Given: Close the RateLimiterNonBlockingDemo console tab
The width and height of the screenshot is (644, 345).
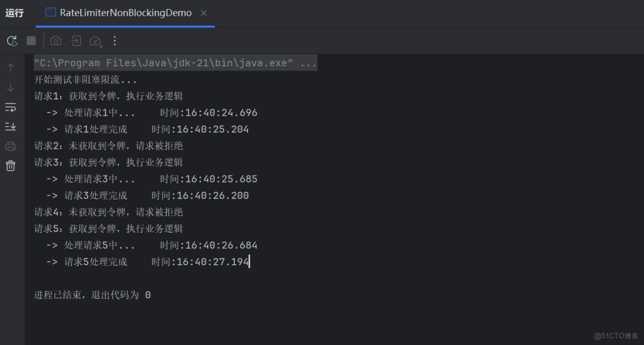Looking at the screenshot, I should coord(203,12).
